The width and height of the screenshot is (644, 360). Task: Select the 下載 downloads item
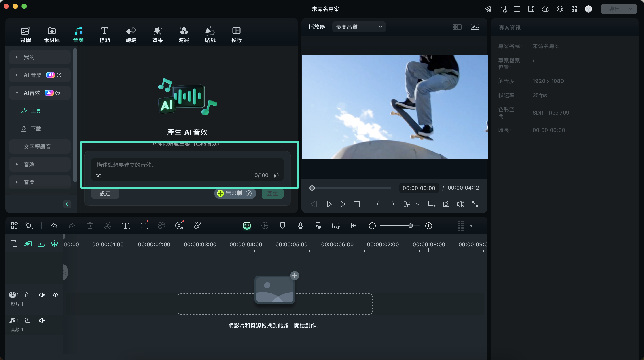pyautogui.click(x=31, y=129)
